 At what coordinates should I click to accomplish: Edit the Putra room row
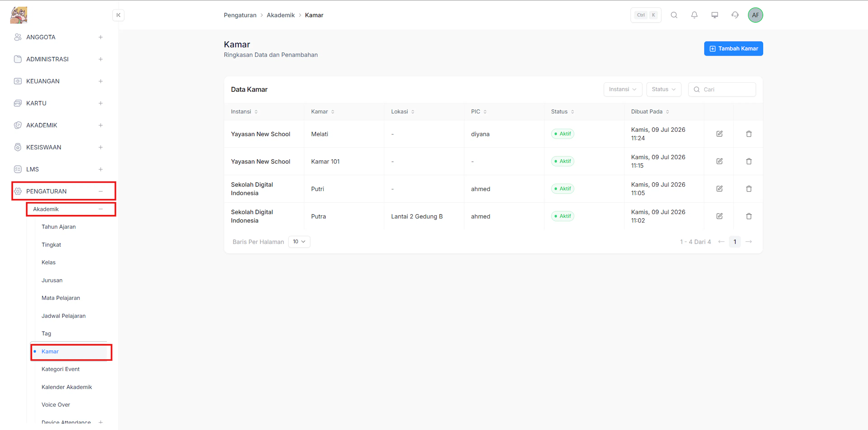[719, 216]
